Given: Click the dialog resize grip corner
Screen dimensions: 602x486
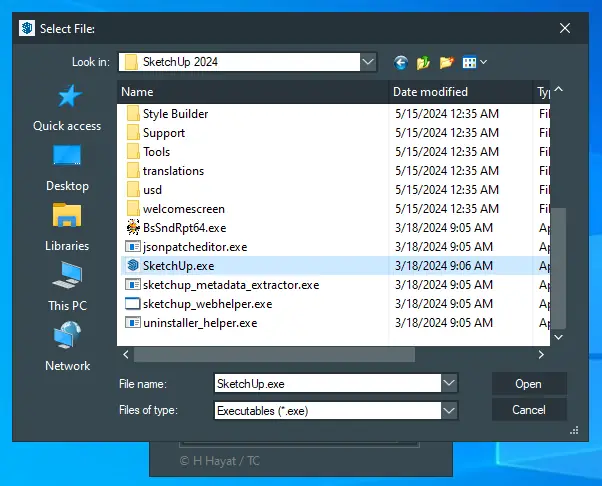Looking at the screenshot, I should pos(574,430).
